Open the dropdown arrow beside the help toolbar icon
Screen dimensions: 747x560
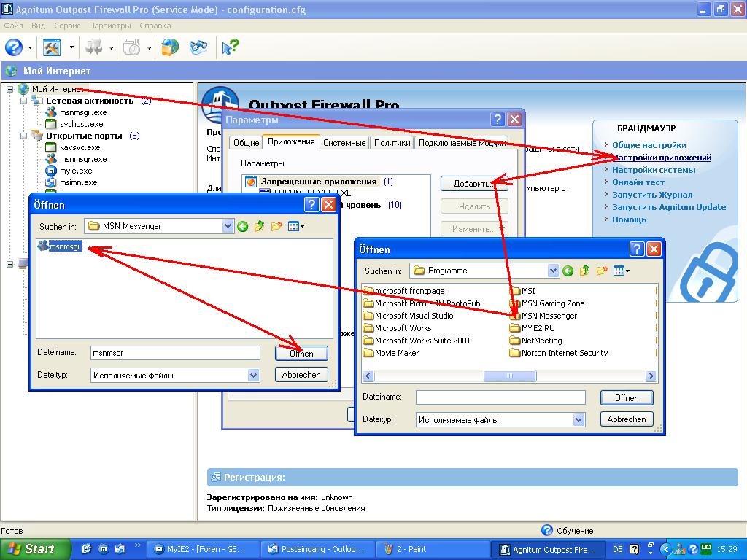coord(30,47)
